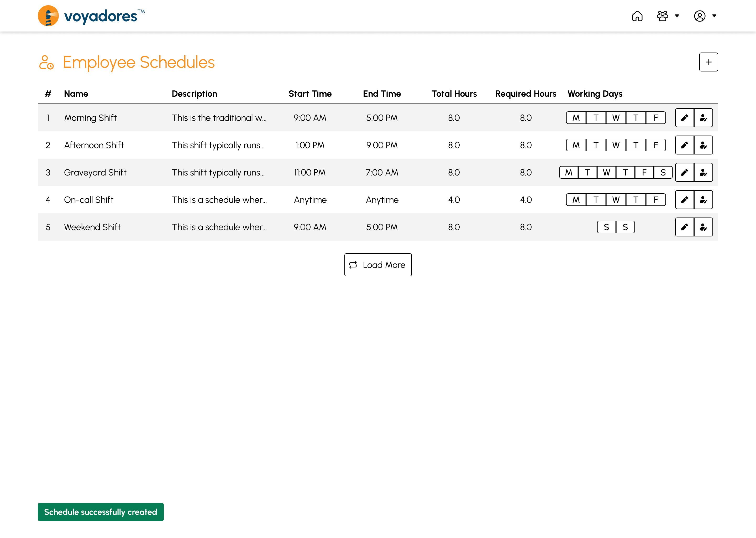Toggle Sunday working day for Weekend Shift

[x=625, y=226]
